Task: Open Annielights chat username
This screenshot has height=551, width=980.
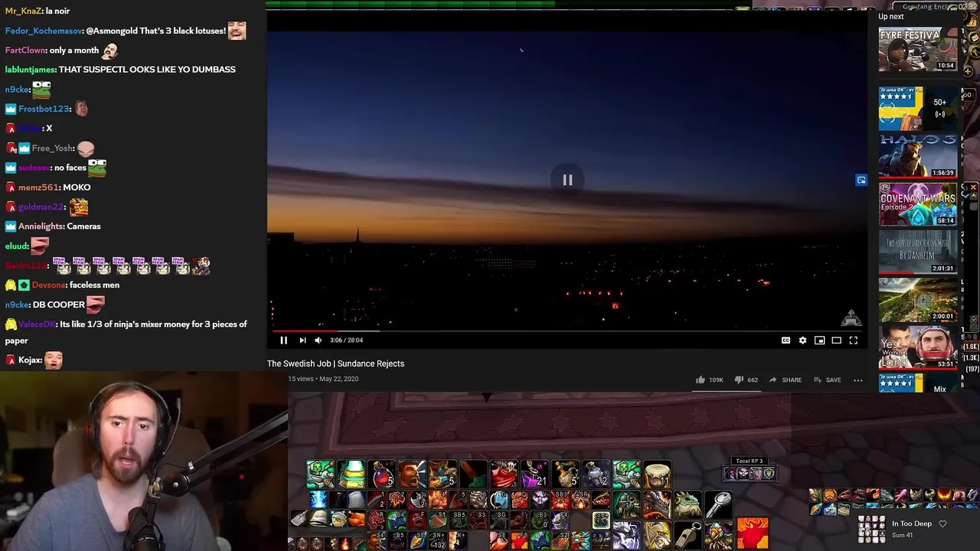Action: (x=41, y=227)
